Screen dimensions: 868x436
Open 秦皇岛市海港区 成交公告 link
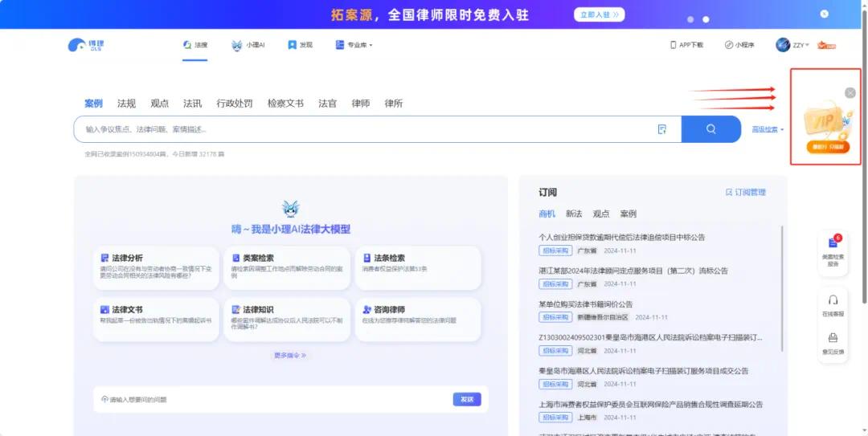pyautogui.click(x=644, y=371)
